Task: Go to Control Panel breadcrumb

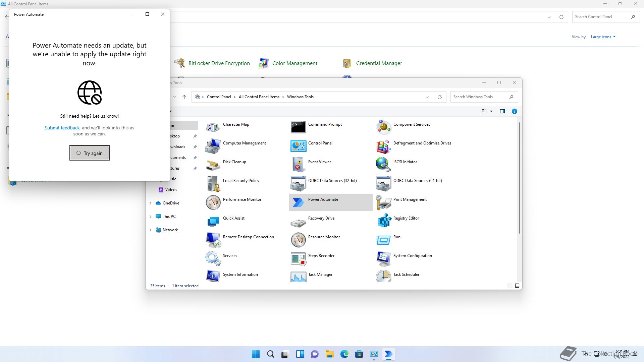Action: pyautogui.click(x=219, y=97)
